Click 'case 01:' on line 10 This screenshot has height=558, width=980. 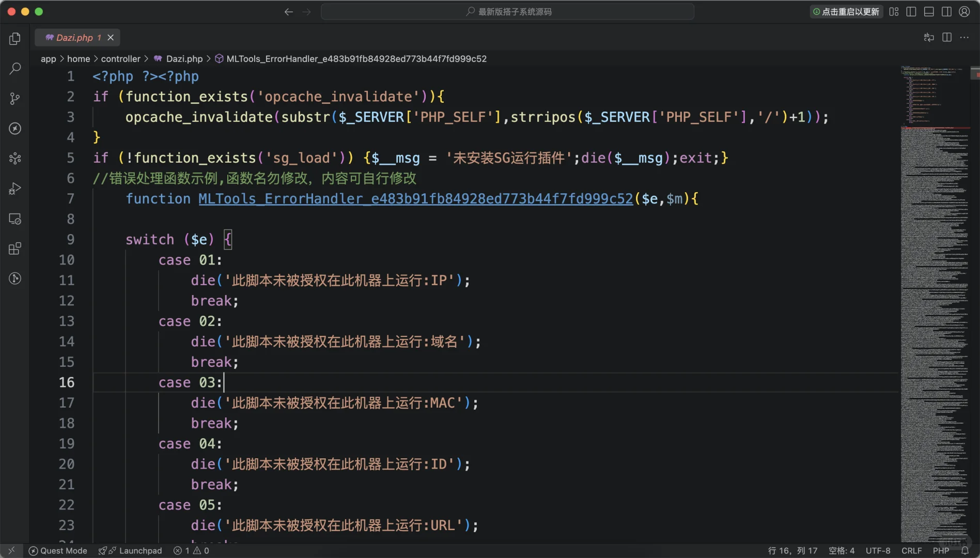191,260
